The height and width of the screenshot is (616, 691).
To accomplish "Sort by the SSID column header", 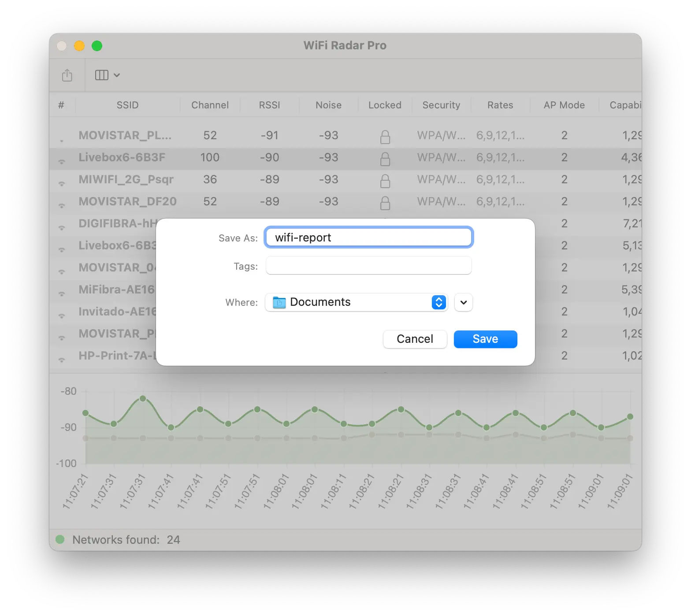I will point(128,105).
